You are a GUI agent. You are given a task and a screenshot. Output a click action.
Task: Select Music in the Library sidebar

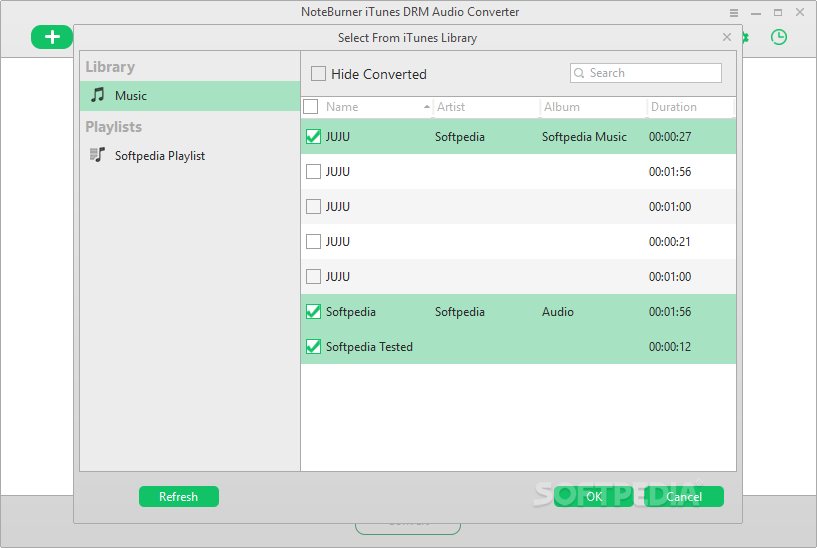coord(190,96)
